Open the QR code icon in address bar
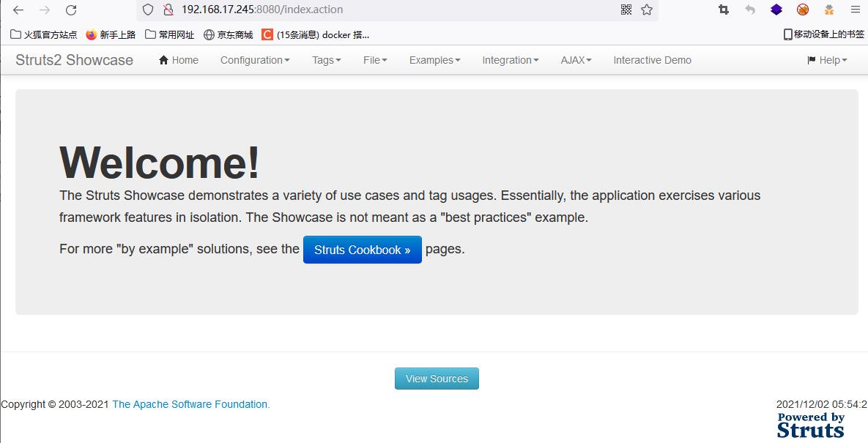The image size is (868, 443). 626,10
